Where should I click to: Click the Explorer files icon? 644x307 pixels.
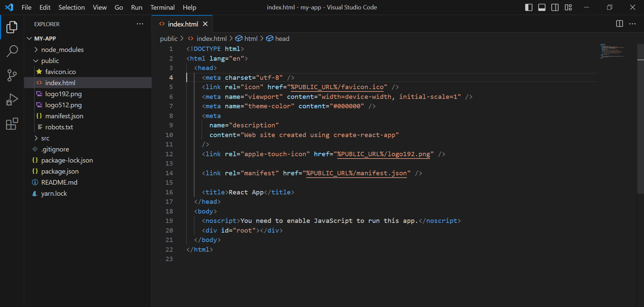[x=12, y=27]
